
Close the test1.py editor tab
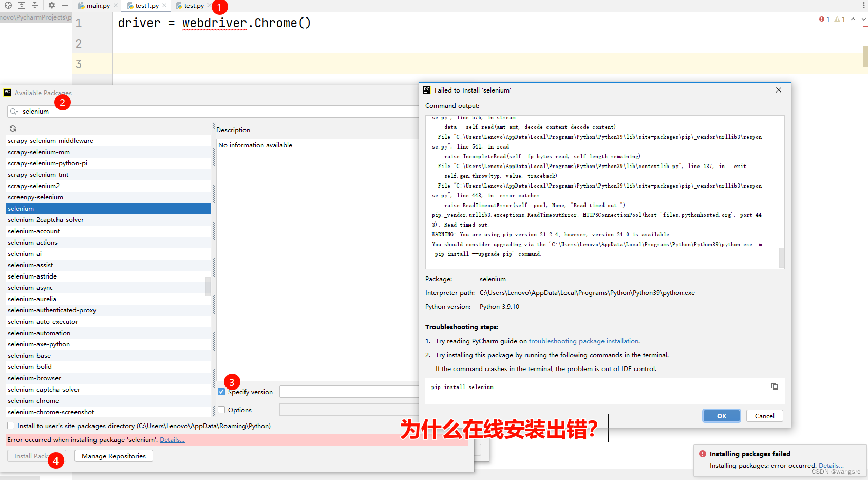(x=164, y=6)
